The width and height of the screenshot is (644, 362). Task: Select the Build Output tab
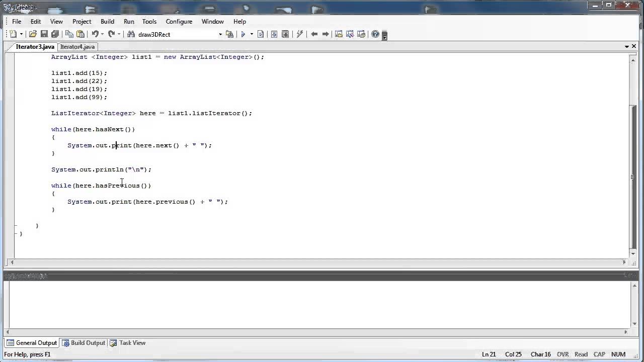(84, 343)
